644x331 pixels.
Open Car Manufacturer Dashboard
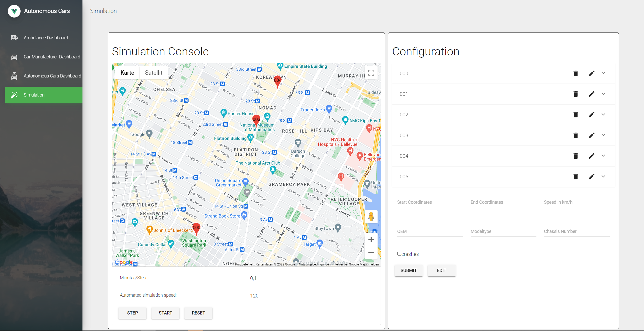pyautogui.click(x=52, y=57)
